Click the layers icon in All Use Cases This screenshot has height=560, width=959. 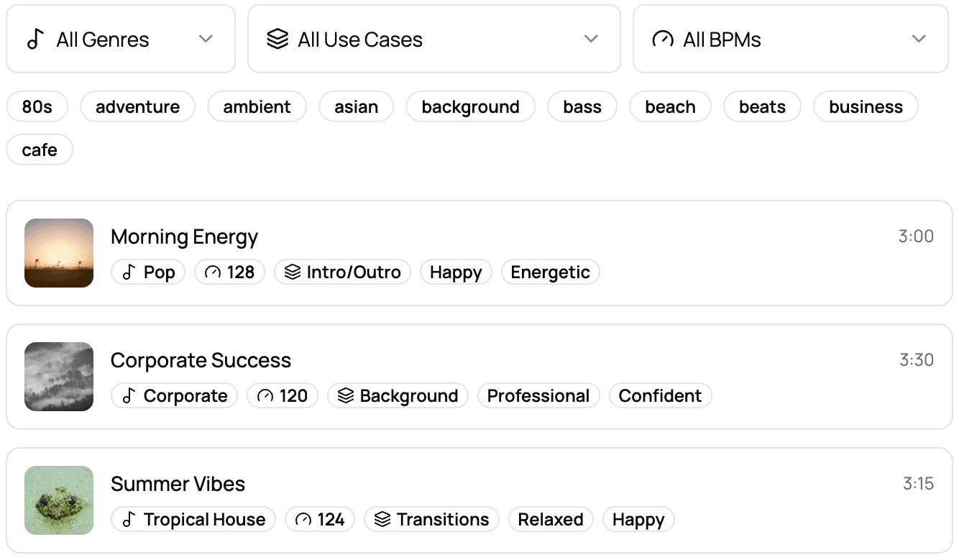[x=277, y=39]
